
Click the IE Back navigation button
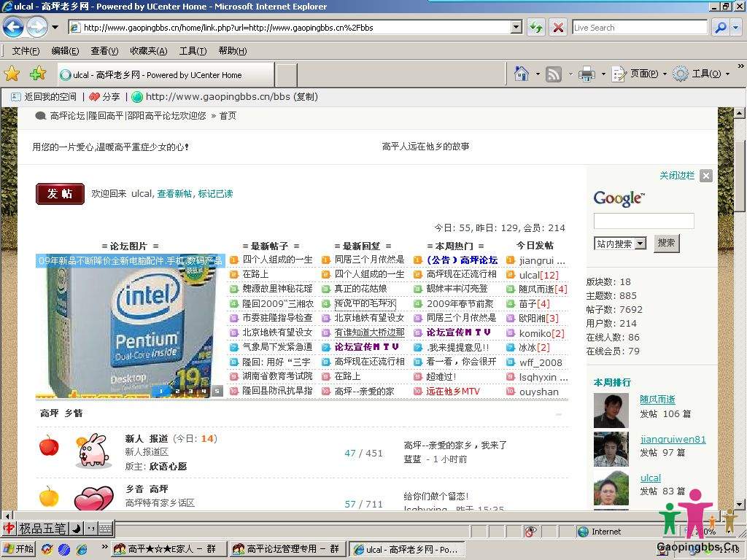[x=13, y=28]
